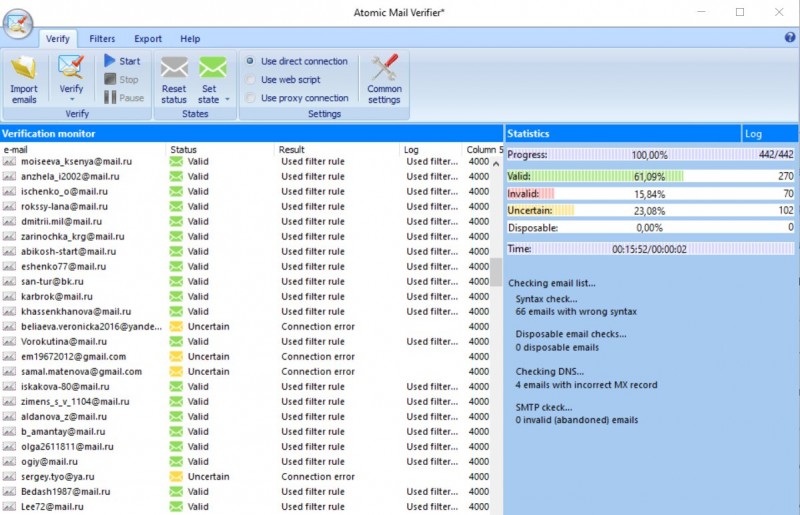Sort by the e-mail column header
The image size is (800, 515).
pos(83,150)
